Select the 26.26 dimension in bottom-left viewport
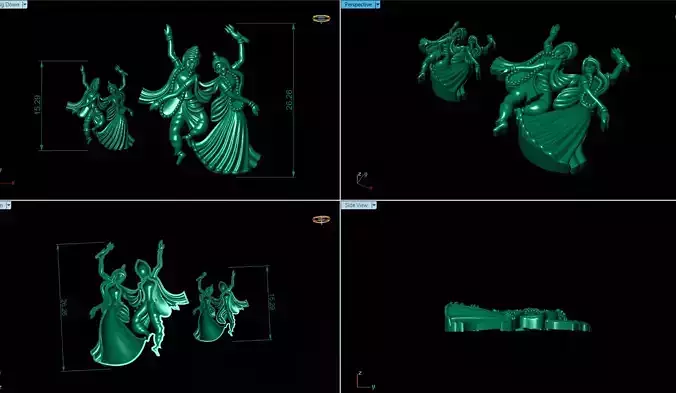The width and height of the screenshot is (676, 393). (x=64, y=308)
